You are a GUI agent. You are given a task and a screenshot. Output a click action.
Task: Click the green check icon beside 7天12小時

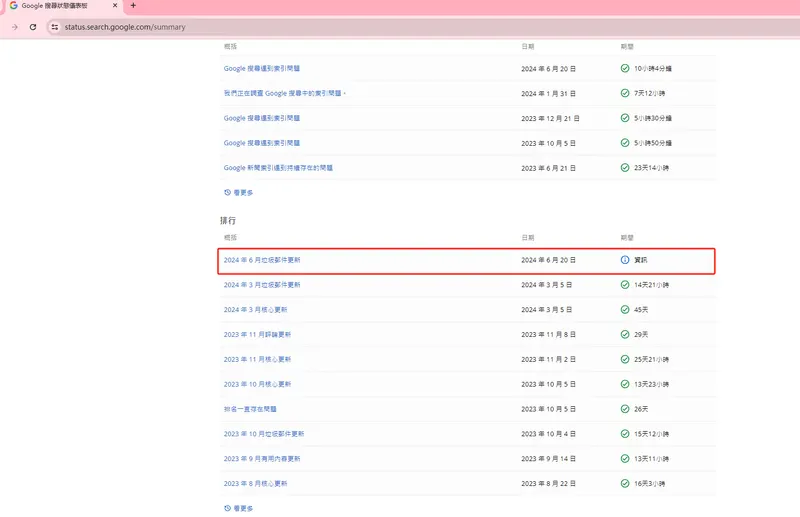click(x=624, y=93)
